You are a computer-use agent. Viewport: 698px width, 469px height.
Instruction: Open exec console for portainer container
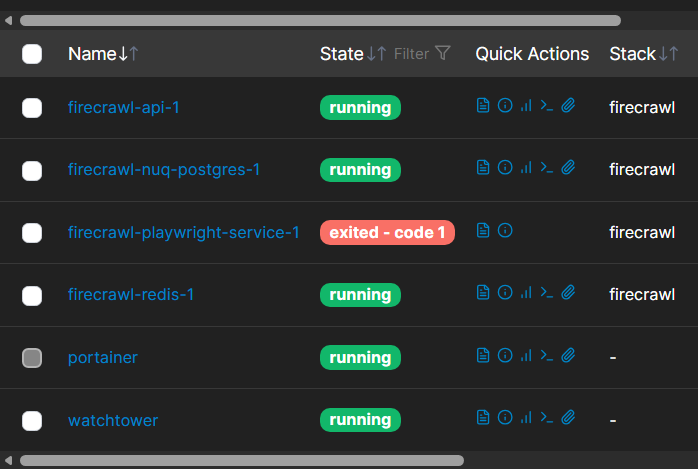(x=546, y=356)
